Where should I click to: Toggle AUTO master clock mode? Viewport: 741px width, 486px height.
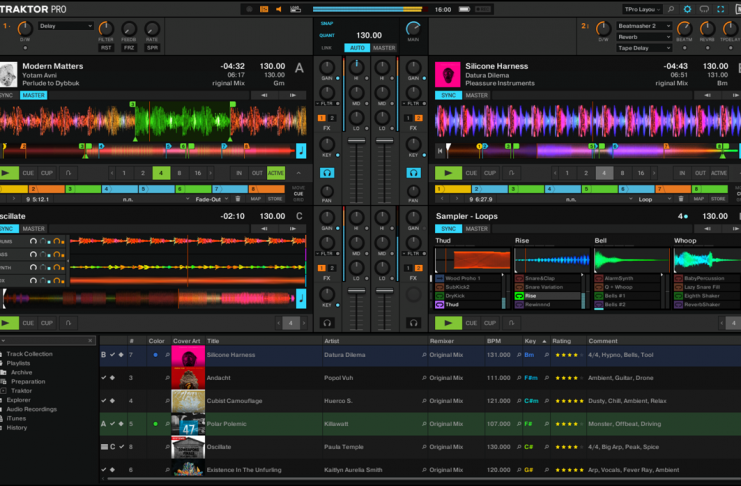[357, 48]
